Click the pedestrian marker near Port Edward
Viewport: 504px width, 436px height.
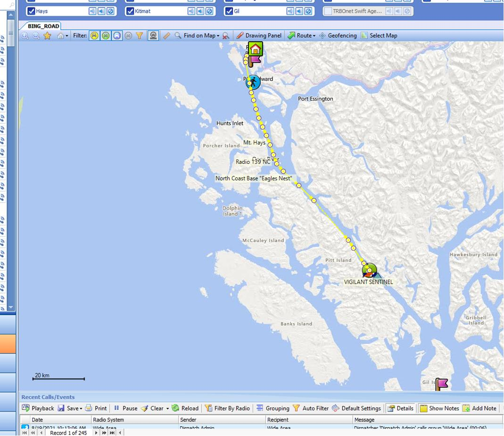(x=254, y=82)
